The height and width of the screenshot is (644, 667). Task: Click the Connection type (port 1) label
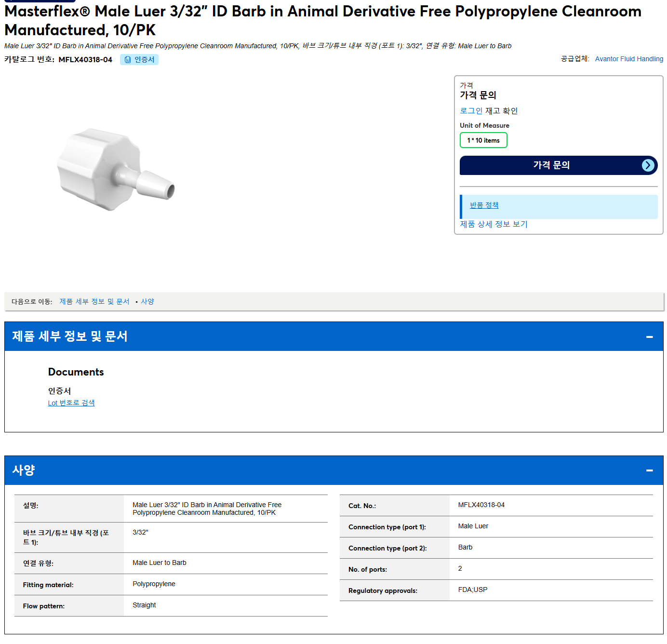[387, 527]
